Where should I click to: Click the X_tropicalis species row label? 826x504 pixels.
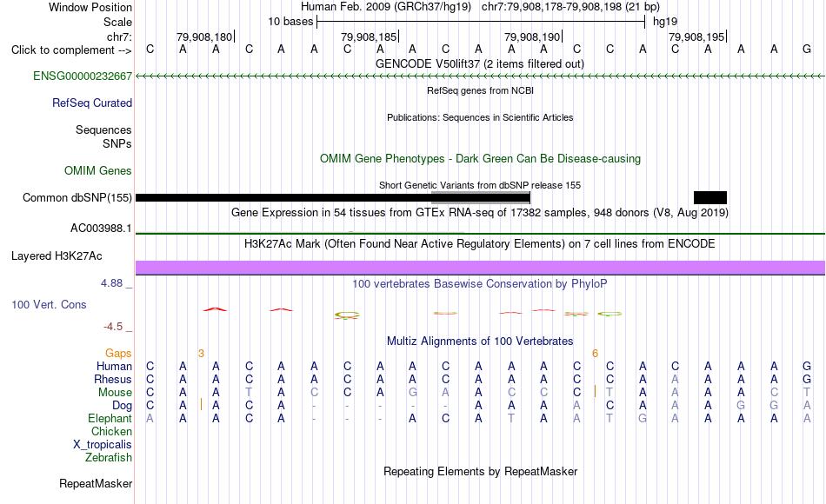click(x=103, y=445)
